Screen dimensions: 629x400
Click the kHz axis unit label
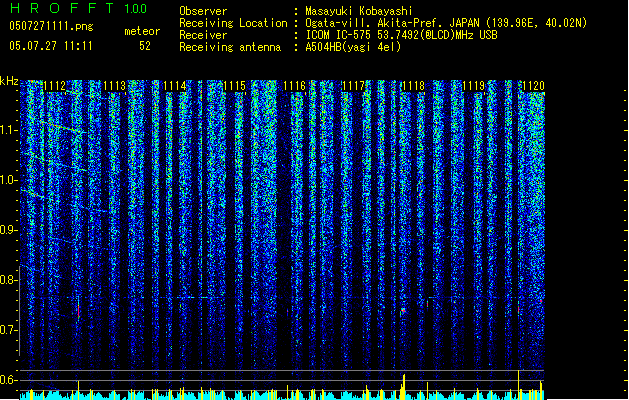[x=9, y=81]
